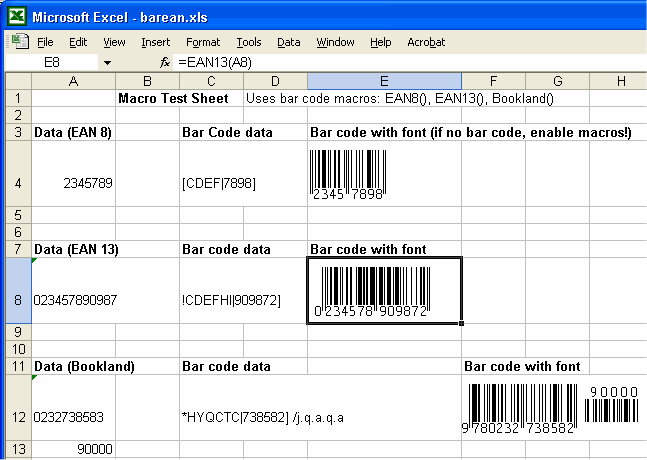Click 'Bar code data' cell in row 7
Image resolution: width=647 pixels, height=460 pixels.
click(226, 249)
